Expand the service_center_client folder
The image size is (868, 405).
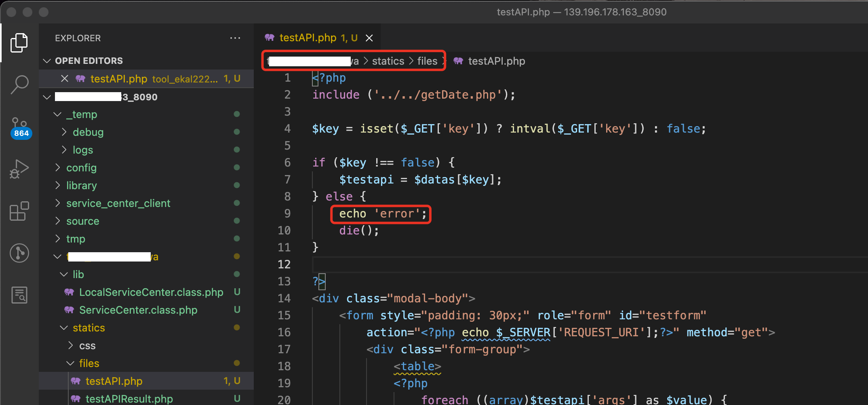pos(118,203)
